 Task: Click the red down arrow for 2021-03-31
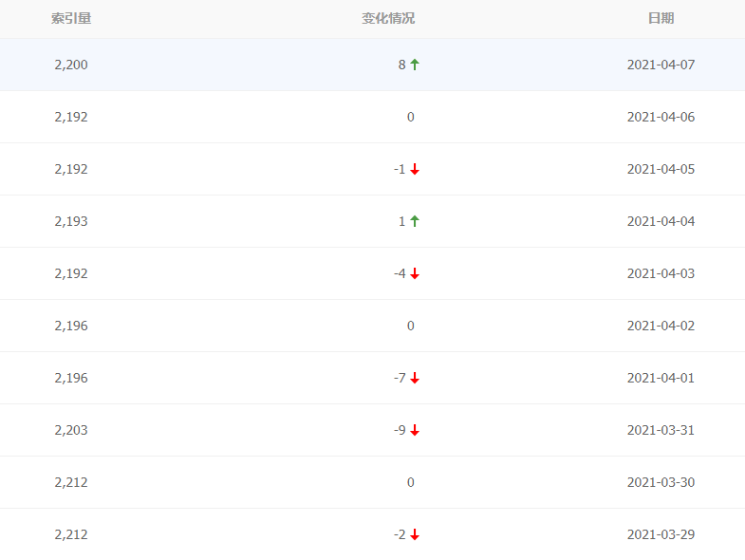(415, 430)
